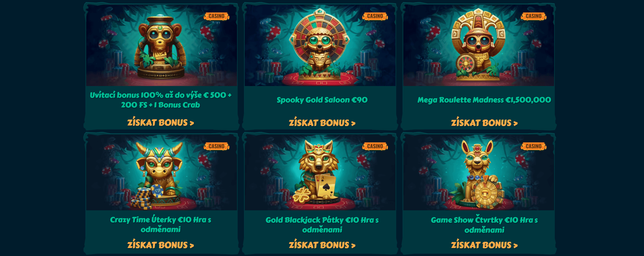Click CASINO badge on Crazy Time card

pos(216,146)
